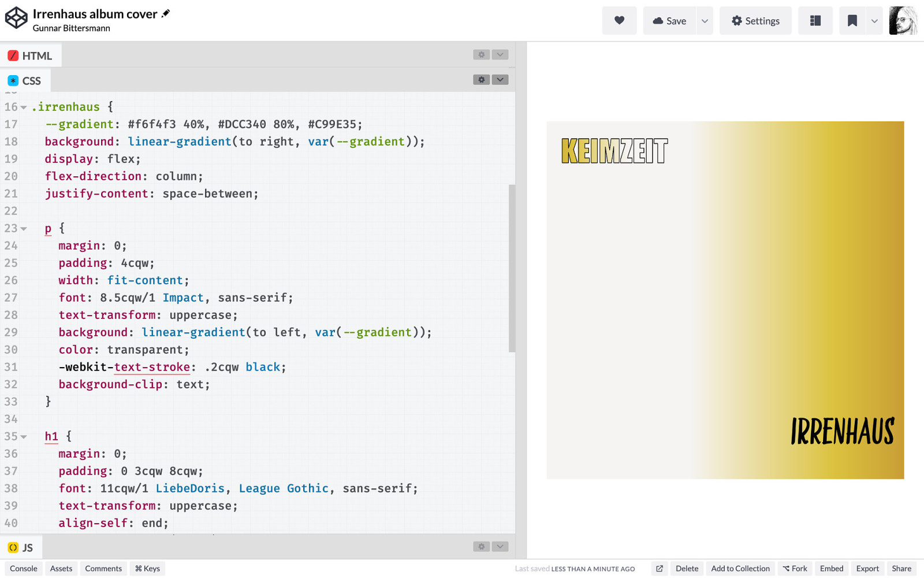Delete this pen
This screenshot has height=578, width=924.
coord(687,568)
